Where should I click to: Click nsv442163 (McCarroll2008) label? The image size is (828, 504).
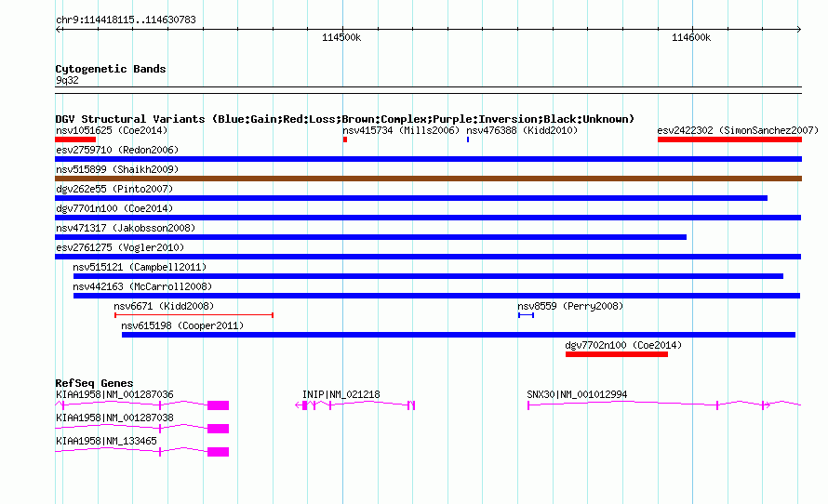coord(142,286)
